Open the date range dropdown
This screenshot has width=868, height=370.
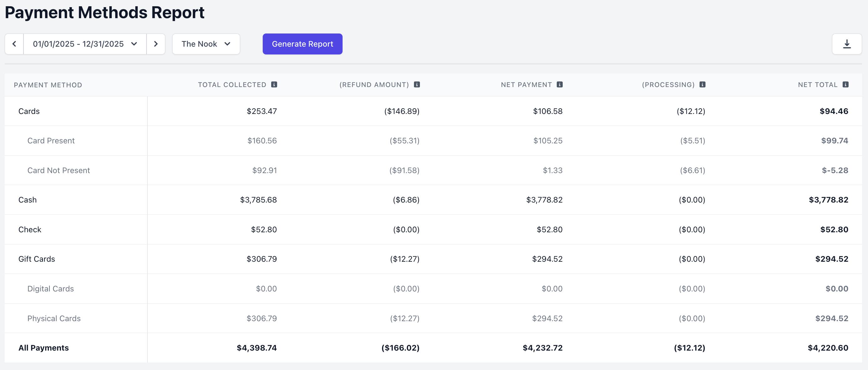pyautogui.click(x=85, y=44)
